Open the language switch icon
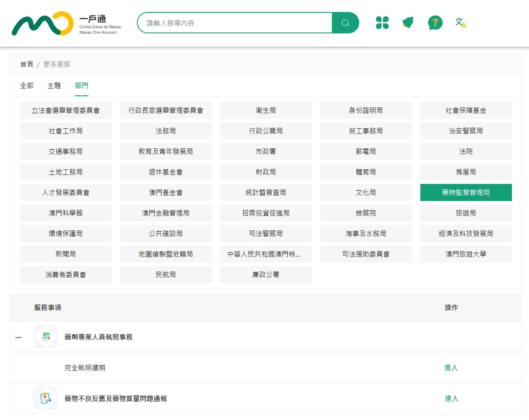529x420 pixels. coord(461,23)
